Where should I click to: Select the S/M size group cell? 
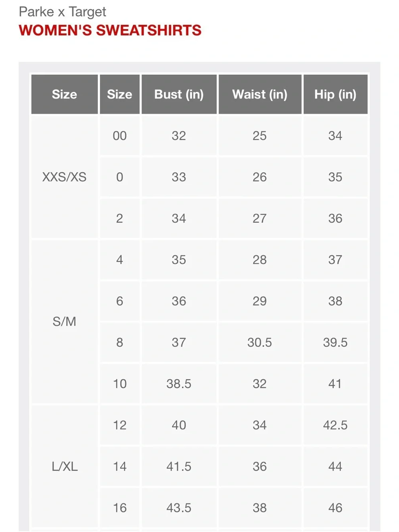click(x=64, y=322)
